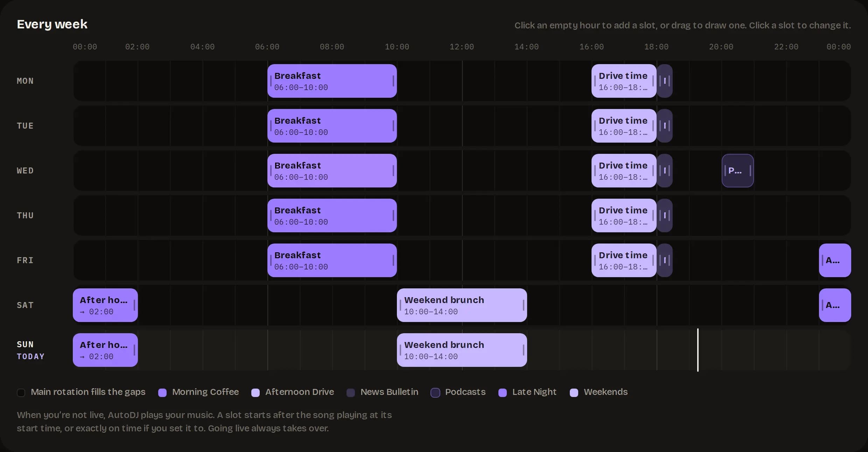Select Sunday's Weekend brunch slot
This screenshot has height=452, width=868.
[462, 350]
